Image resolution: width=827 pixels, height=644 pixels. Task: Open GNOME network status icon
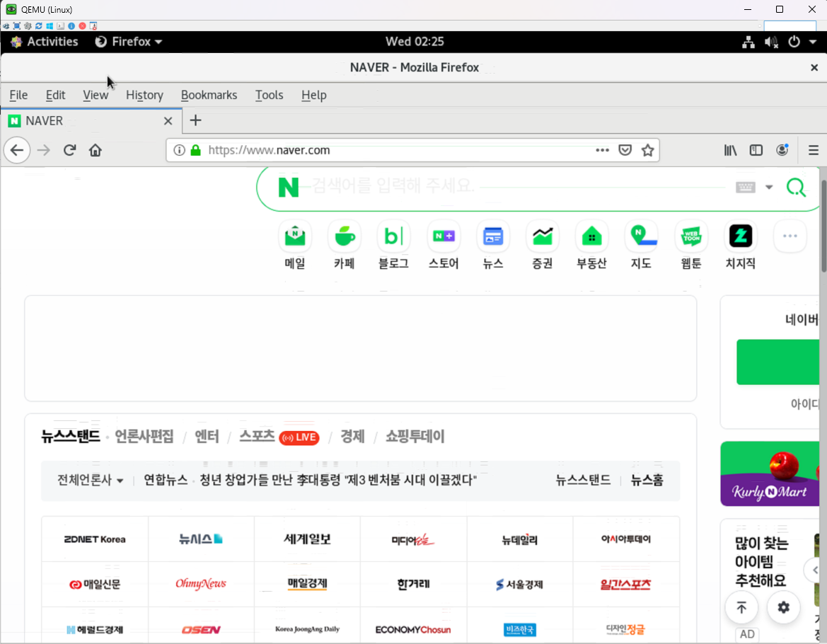(748, 42)
